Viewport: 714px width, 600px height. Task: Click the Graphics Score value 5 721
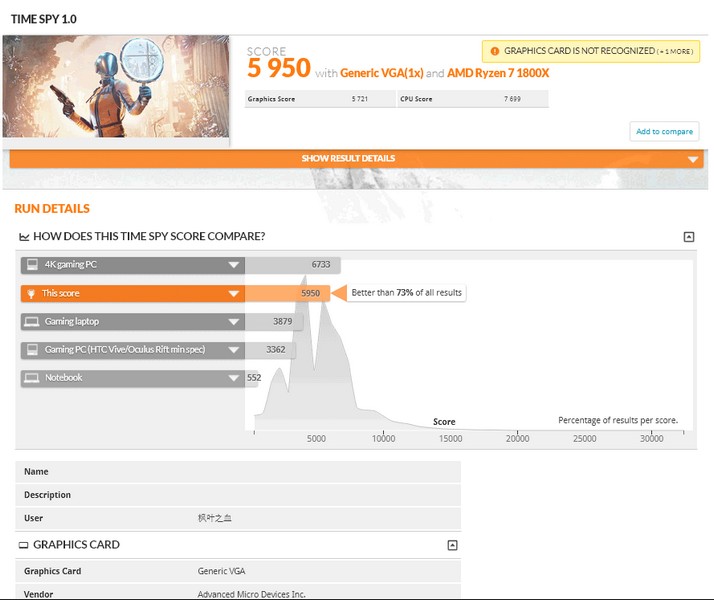point(359,99)
